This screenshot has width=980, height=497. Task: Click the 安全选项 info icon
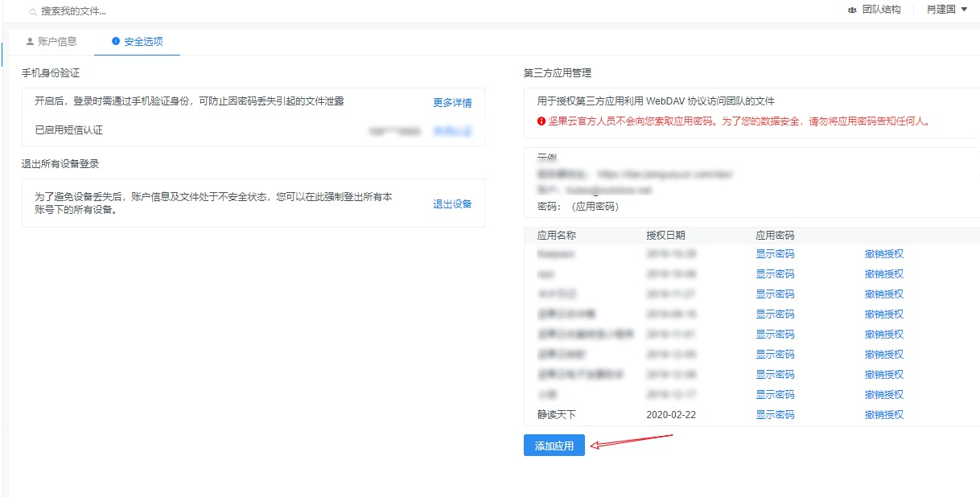pyautogui.click(x=116, y=41)
